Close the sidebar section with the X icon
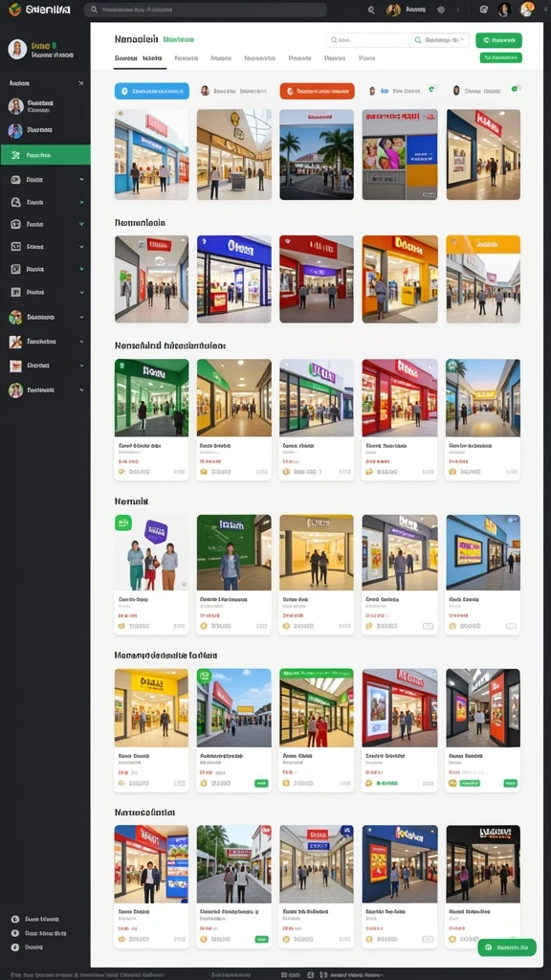551x980 pixels. click(x=80, y=83)
